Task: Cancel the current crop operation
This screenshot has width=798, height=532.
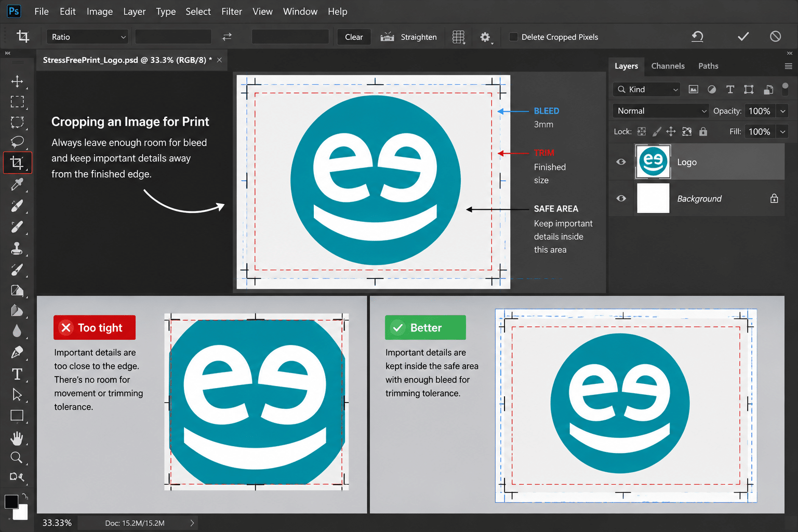Action: tap(775, 36)
